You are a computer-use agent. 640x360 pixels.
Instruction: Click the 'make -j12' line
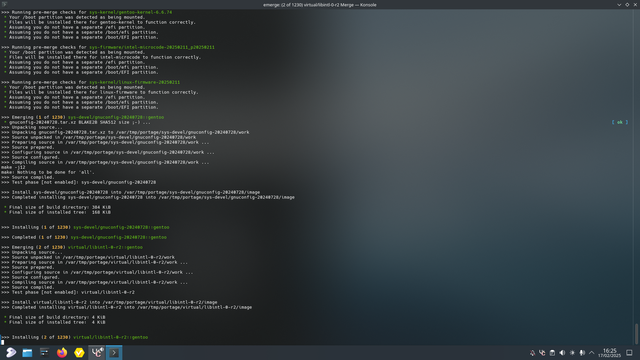pyautogui.click(x=13, y=167)
